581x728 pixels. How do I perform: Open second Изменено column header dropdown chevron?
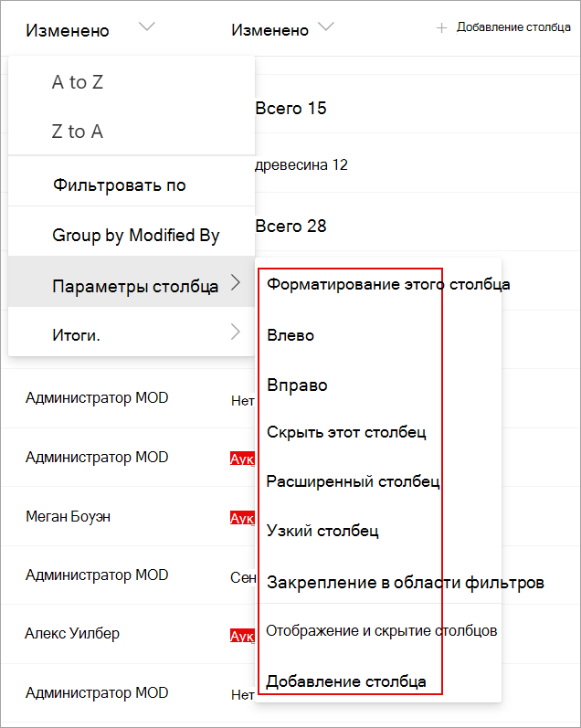coord(325,26)
